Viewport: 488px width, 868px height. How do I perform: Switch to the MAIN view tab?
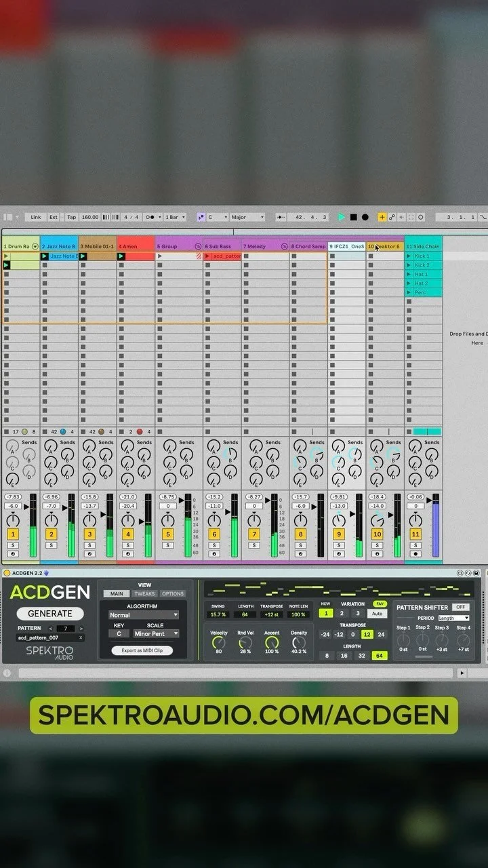(117, 593)
